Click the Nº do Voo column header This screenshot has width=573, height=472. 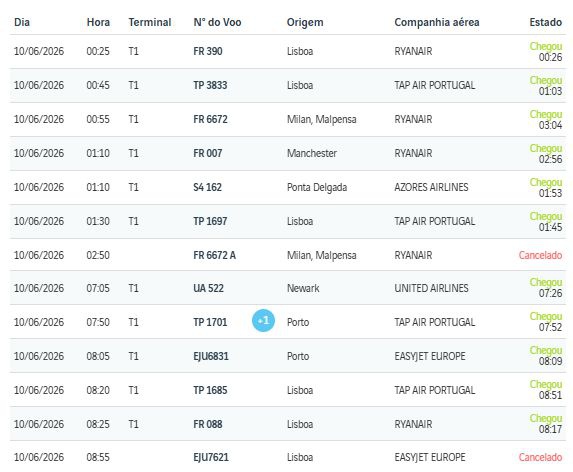217,22
